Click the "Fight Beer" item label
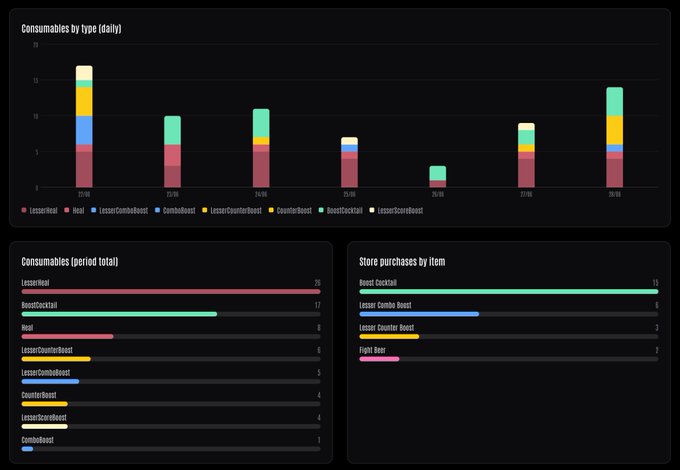This screenshot has height=470, width=680. tap(372, 350)
